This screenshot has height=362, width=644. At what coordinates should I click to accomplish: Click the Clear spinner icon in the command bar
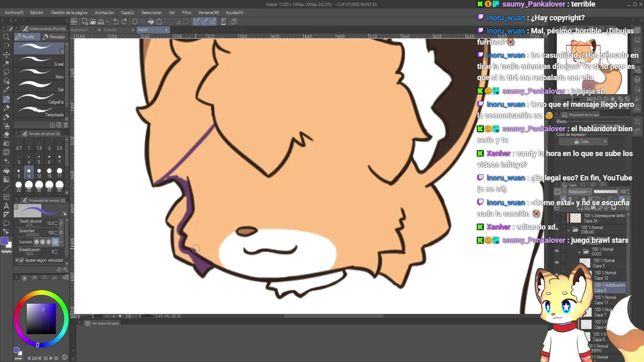[x=134, y=22]
